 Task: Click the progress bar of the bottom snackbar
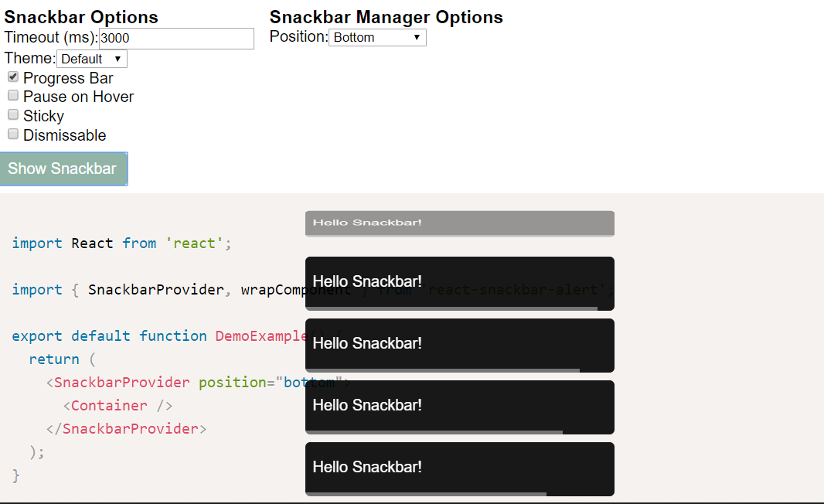coord(426,494)
